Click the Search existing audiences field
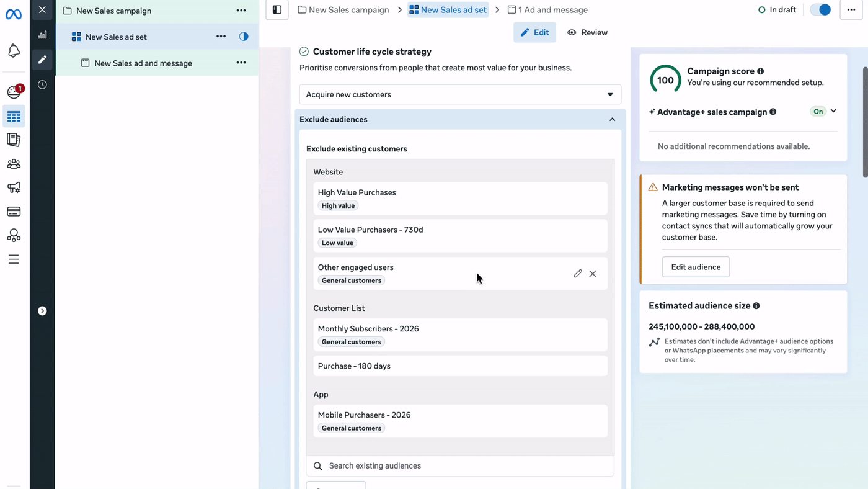The width and height of the screenshot is (868, 489). pos(460,466)
